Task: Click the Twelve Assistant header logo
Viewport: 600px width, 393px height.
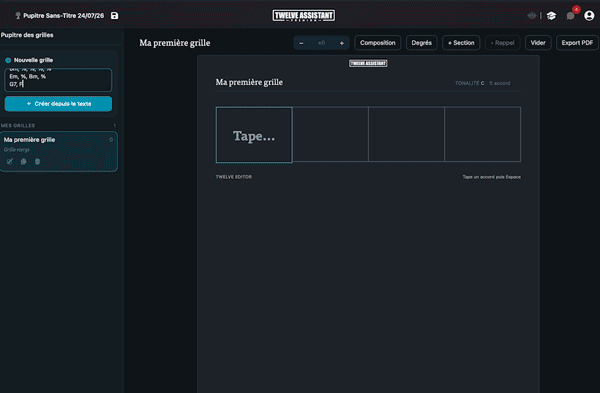Action: [303, 16]
